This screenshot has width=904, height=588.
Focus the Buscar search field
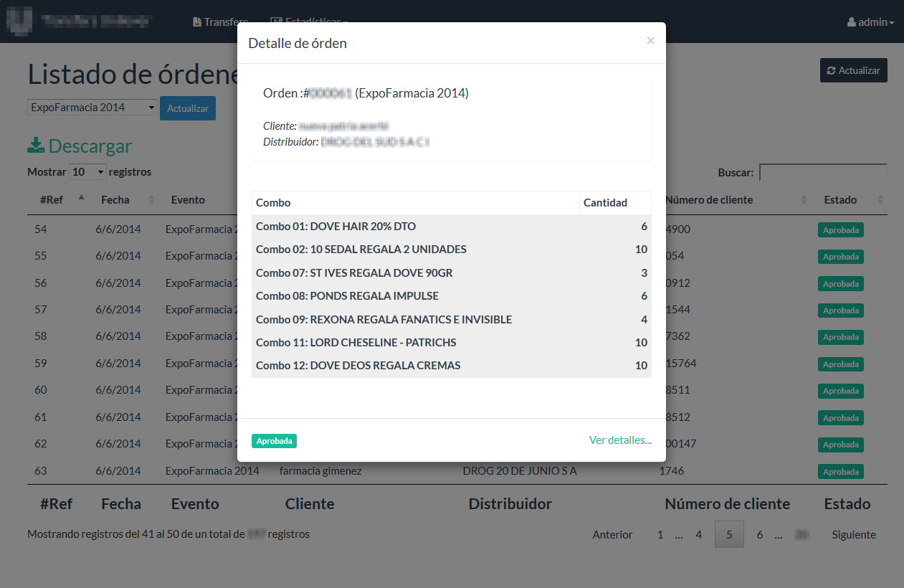pyautogui.click(x=823, y=173)
